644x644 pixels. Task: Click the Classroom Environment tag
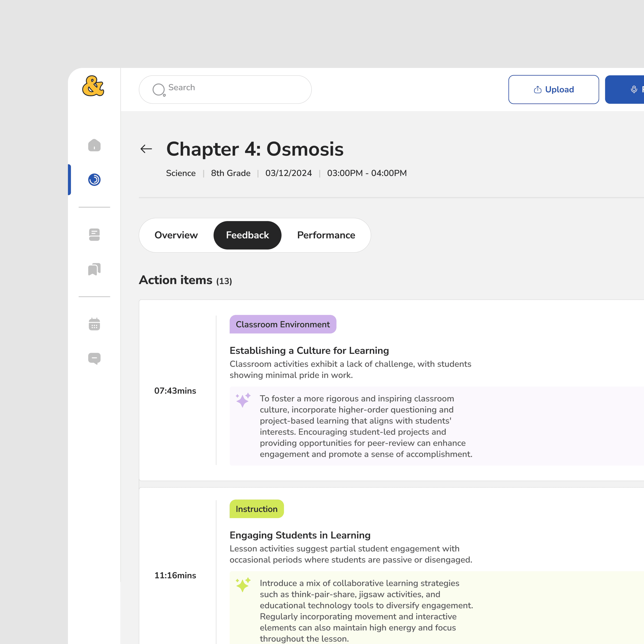[283, 324]
